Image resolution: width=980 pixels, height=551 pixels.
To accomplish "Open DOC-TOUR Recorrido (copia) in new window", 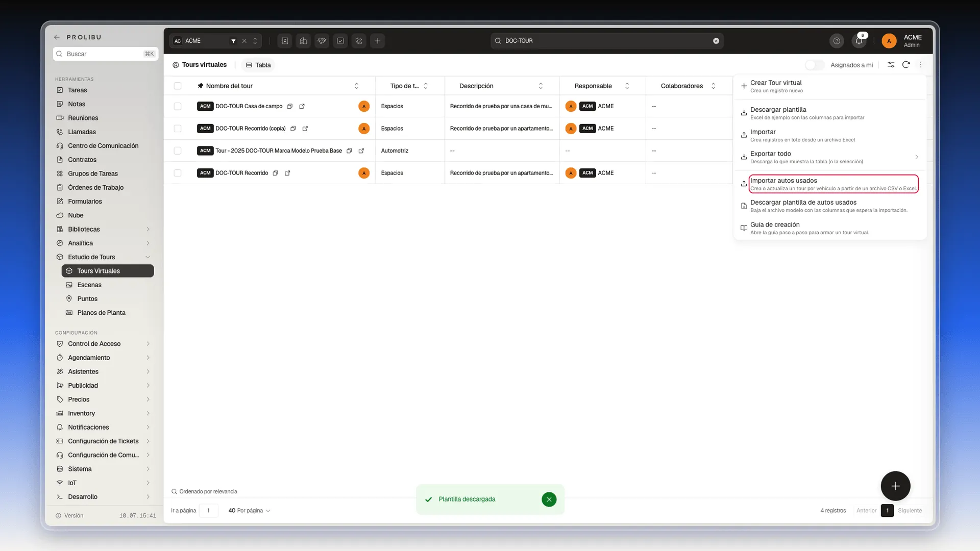I will point(305,129).
